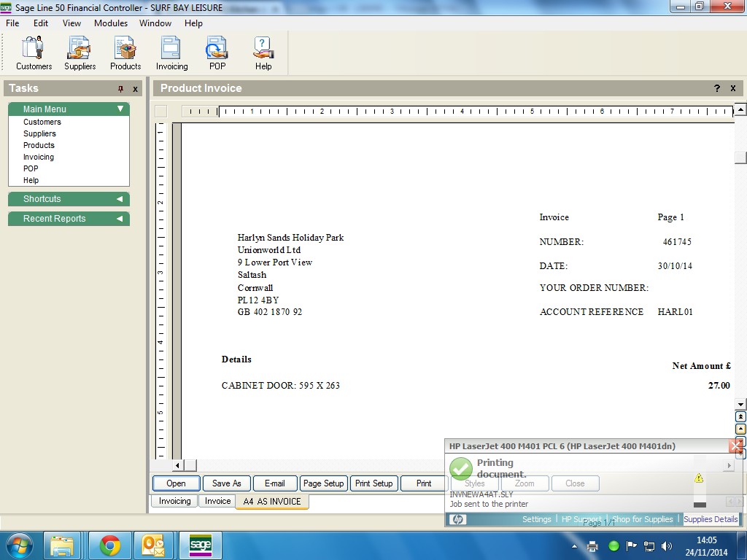Open the Help menu
Viewport: 747px width, 560px height.
click(x=193, y=23)
